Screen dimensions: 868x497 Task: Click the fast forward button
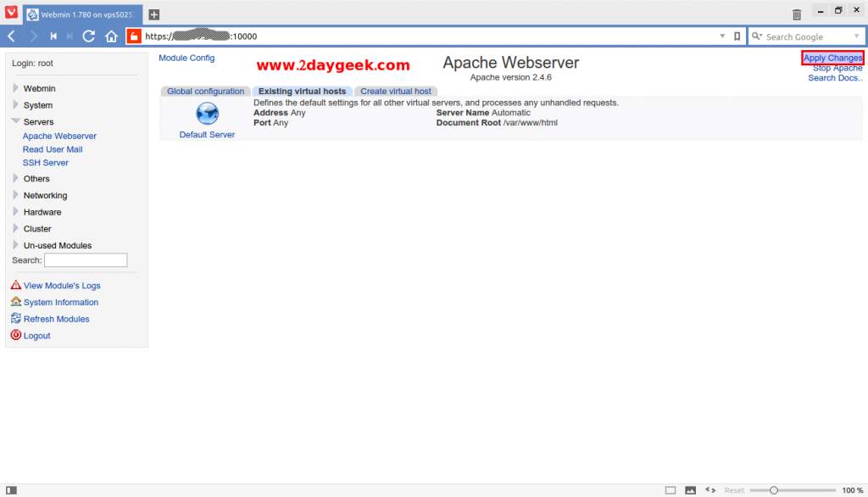pyautogui.click(x=70, y=36)
